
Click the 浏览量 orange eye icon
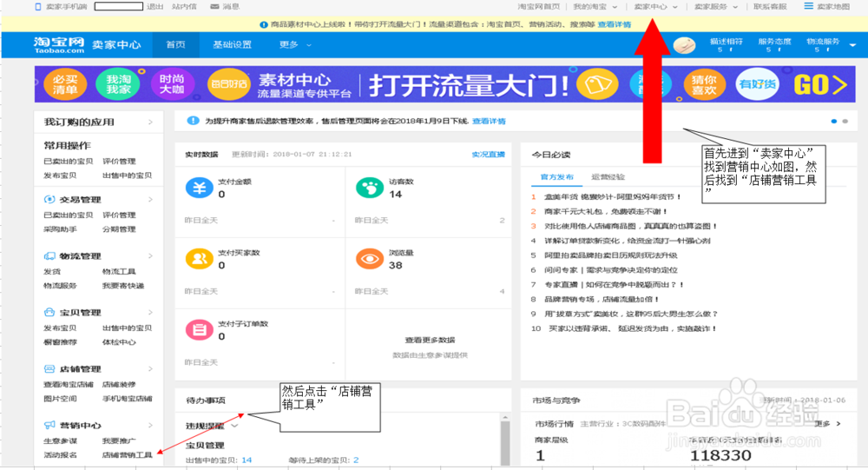coord(370,258)
